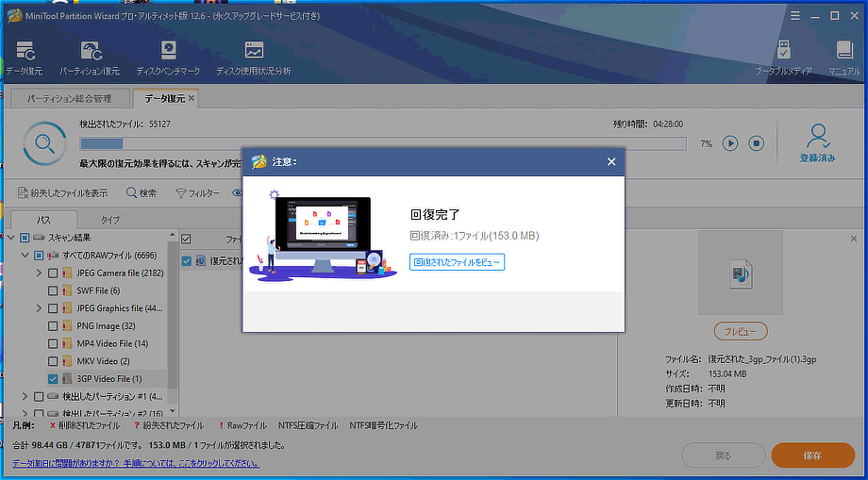Screen dimensions: 868x480
Task: Open the ブータブルメディア builder
Action: (x=784, y=58)
